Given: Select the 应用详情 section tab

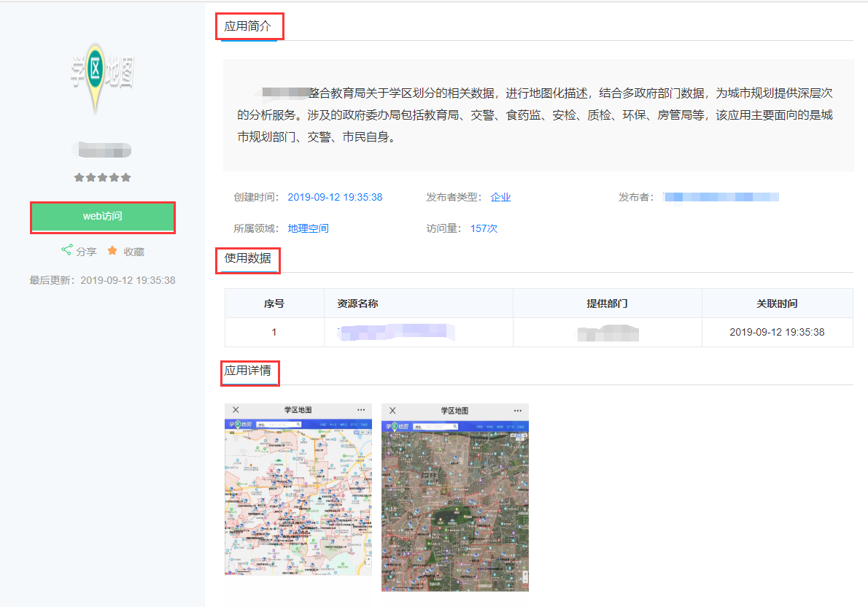Looking at the screenshot, I should [248, 371].
